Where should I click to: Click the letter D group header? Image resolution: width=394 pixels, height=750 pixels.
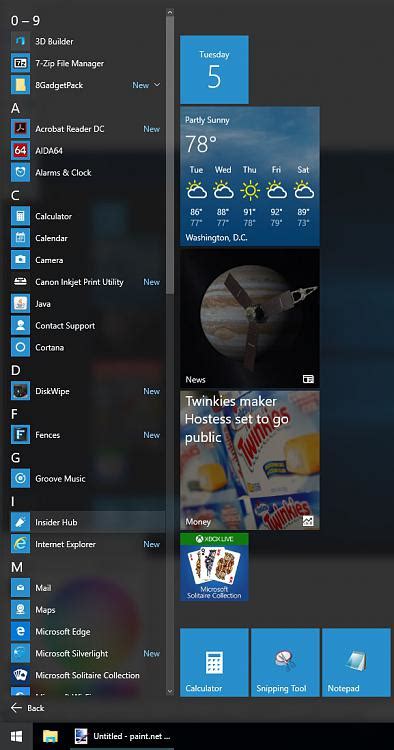click(x=15, y=370)
